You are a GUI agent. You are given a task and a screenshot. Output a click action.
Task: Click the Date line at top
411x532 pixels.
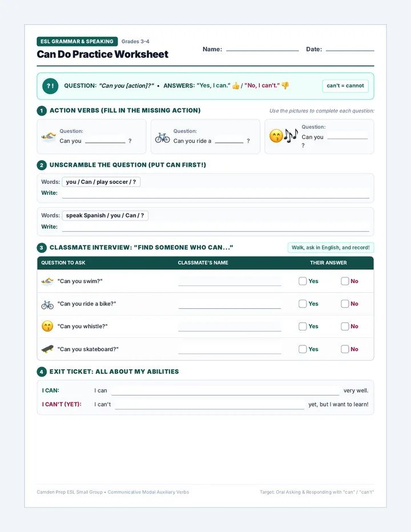coord(350,50)
